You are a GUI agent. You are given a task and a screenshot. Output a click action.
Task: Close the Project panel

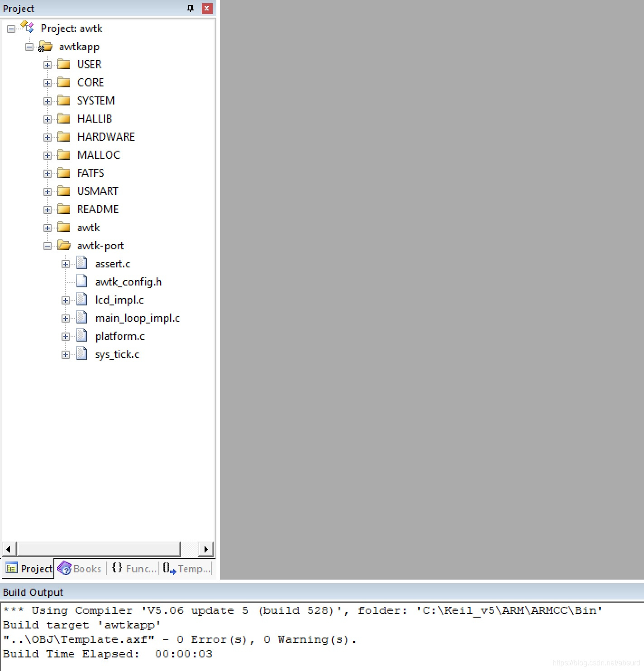coord(207,8)
